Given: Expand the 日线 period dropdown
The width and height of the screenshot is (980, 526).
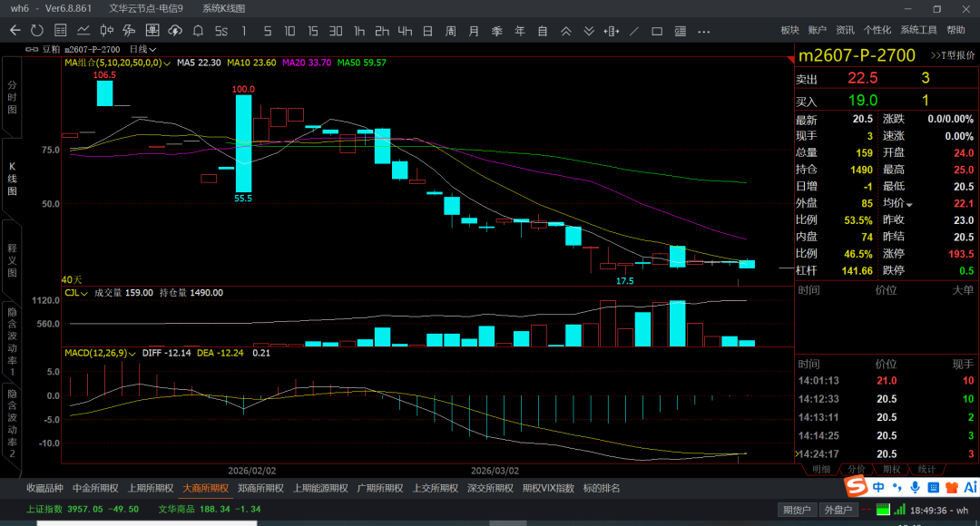Looking at the screenshot, I should click(x=142, y=49).
